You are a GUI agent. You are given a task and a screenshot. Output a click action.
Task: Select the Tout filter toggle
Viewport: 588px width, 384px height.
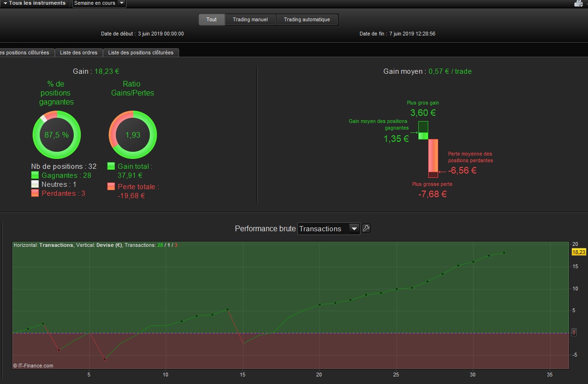point(211,19)
